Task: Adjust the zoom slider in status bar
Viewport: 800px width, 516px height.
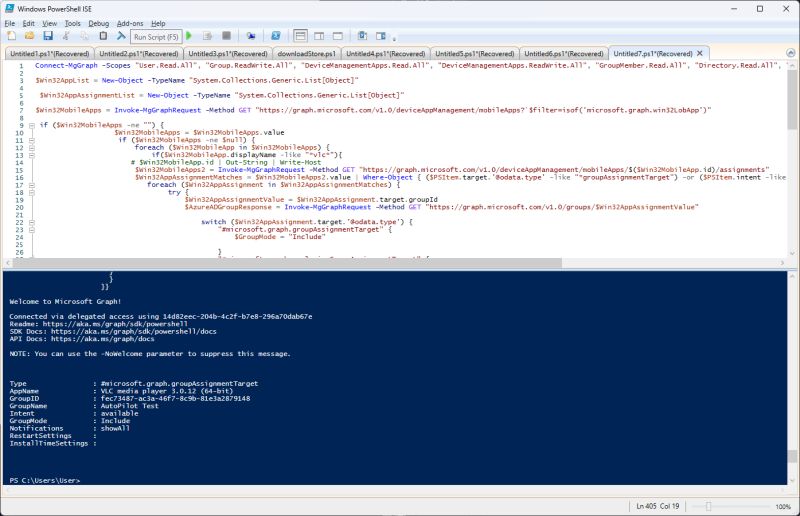Action: (x=708, y=506)
